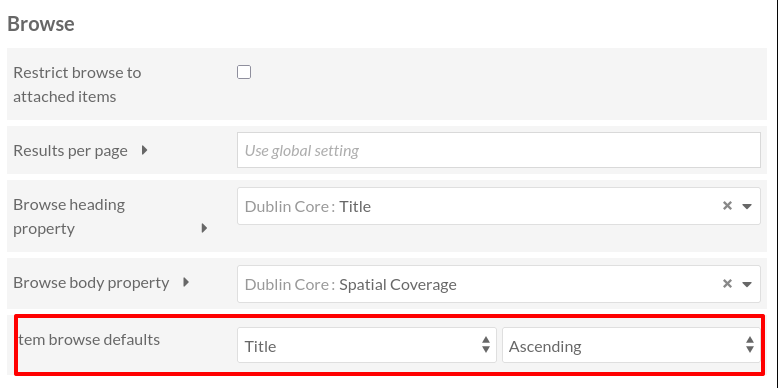The image size is (778, 388).
Task: Open the Title sort-by select box
Action: point(367,345)
